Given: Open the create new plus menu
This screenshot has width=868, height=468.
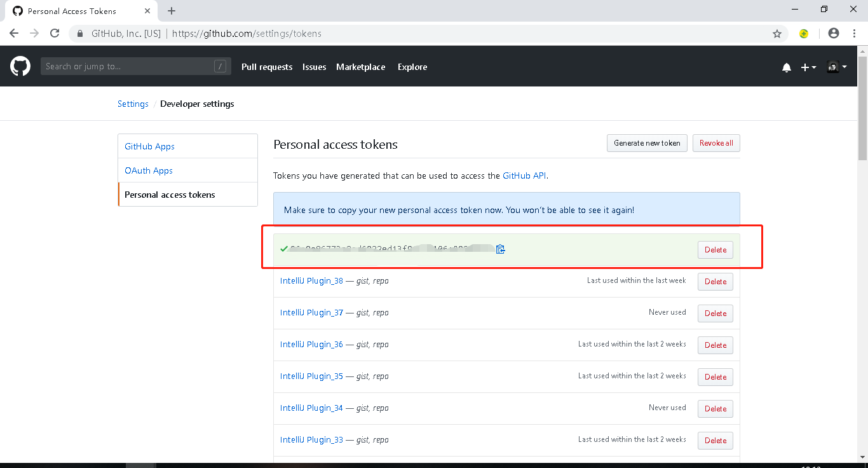Looking at the screenshot, I should [x=808, y=67].
